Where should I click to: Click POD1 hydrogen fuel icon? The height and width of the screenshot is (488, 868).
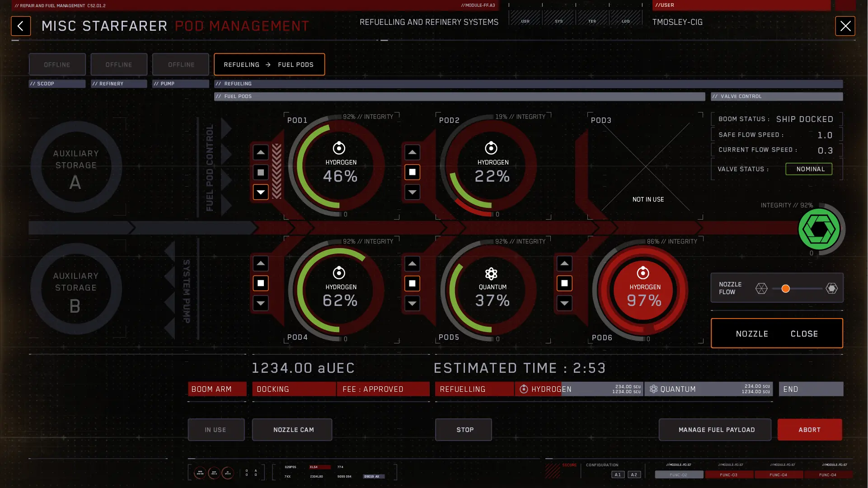(339, 148)
